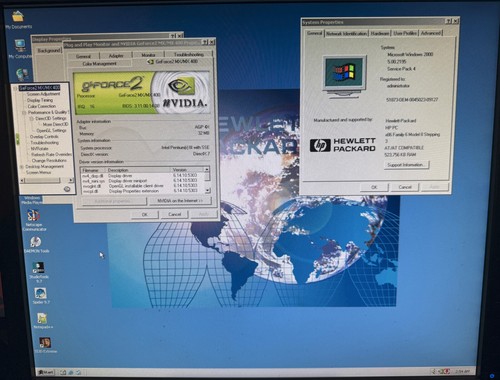The image size is (500, 380).
Task: Click the right arrow of the NVIDIA tree's horizontal scrollbar
Action: (x=71, y=180)
